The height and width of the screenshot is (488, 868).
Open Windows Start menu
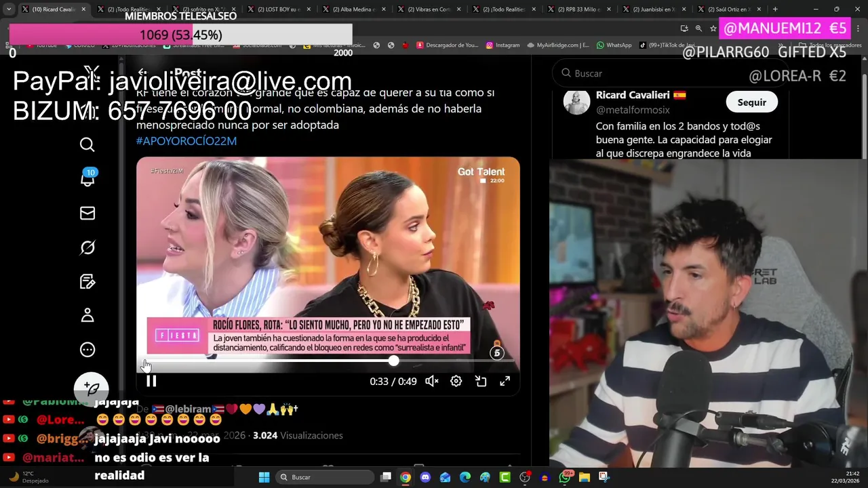click(x=264, y=477)
